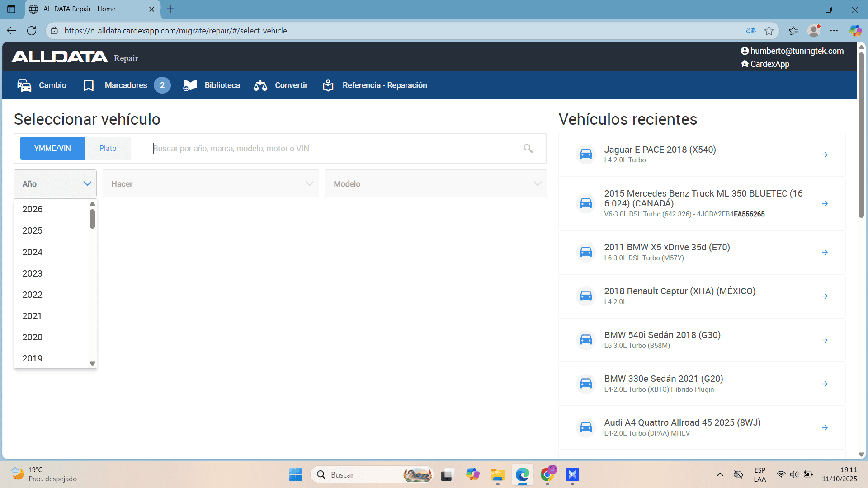
Task: Expand the Modelo dropdown
Action: (x=435, y=183)
